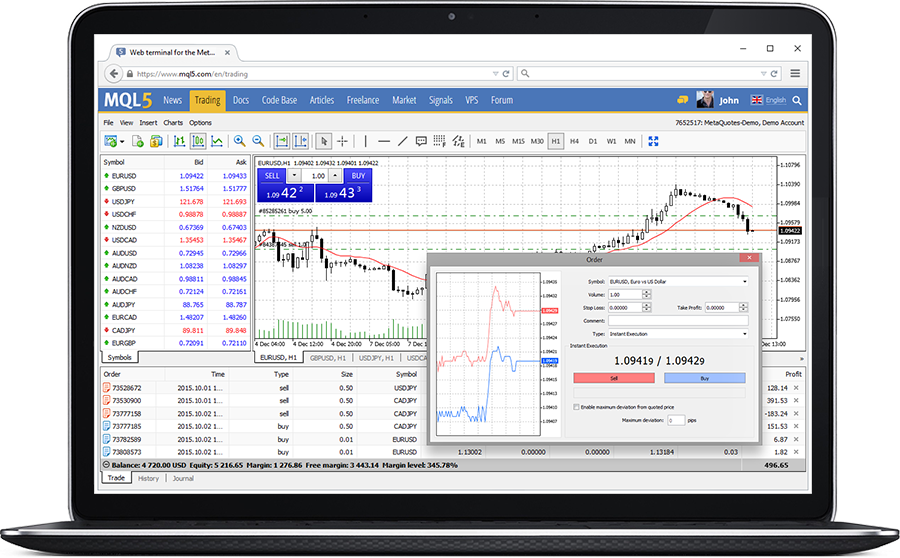Open the English language selector
Screen dimensions: 900x558
click(x=769, y=100)
